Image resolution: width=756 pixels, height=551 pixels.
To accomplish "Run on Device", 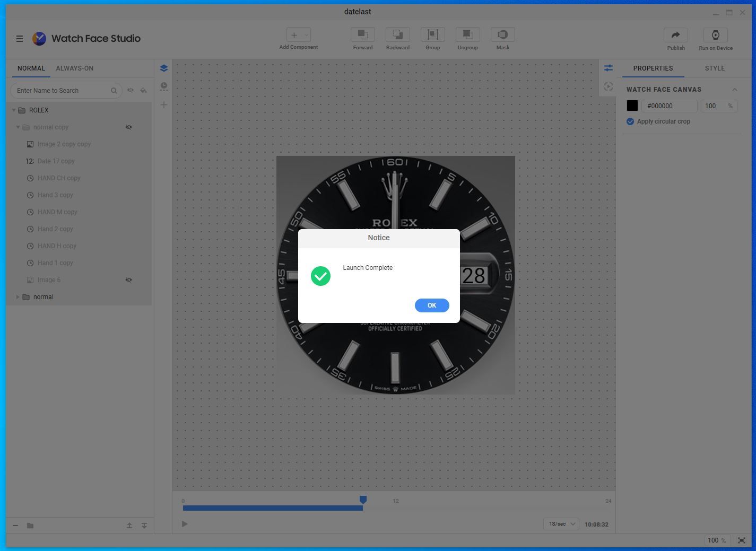I will (x=716, y=35).
